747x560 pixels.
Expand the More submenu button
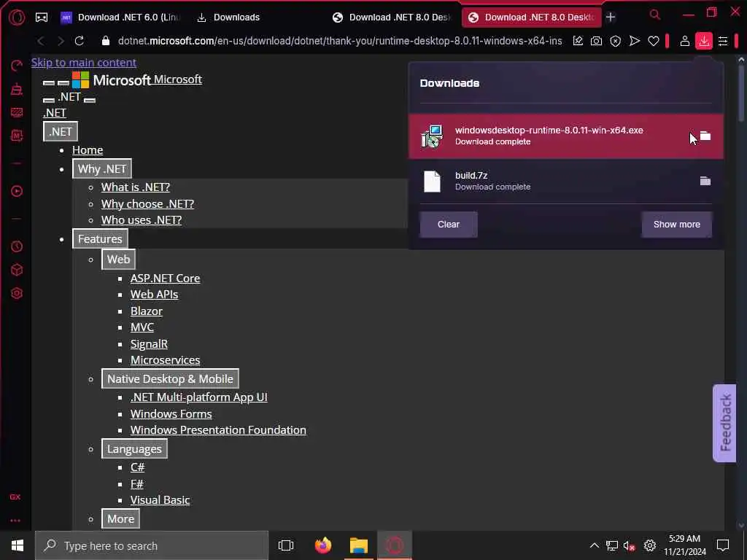[120, 518]
